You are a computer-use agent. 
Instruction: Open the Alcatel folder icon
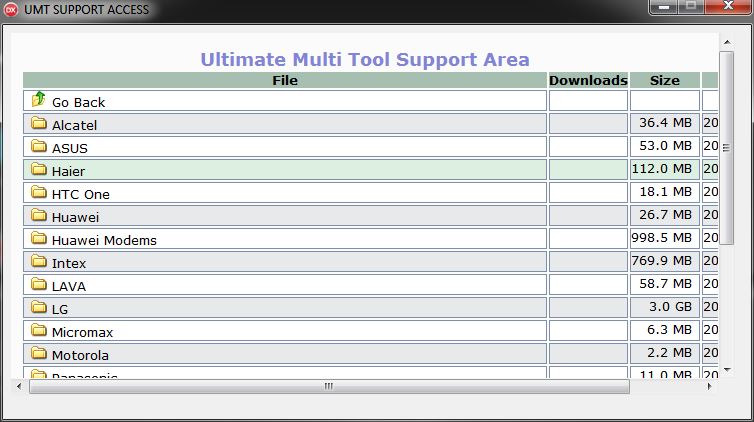(39, 124)
